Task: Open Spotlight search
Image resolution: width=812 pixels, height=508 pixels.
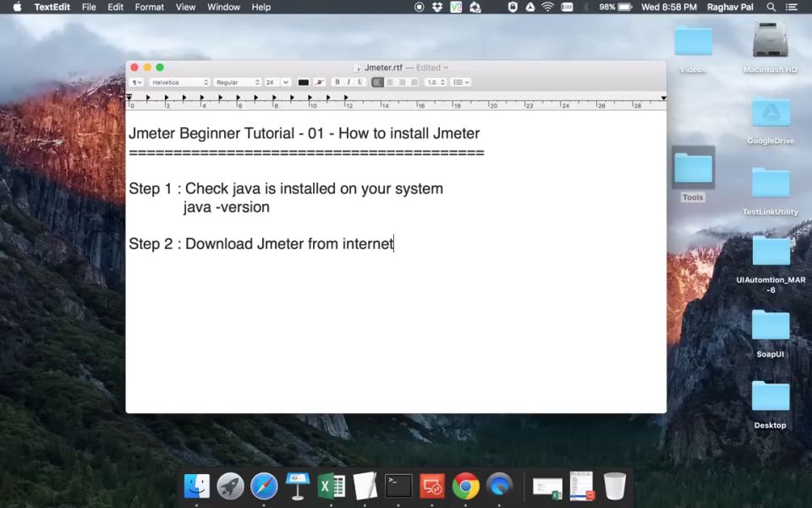Action: tap(771, 7)
